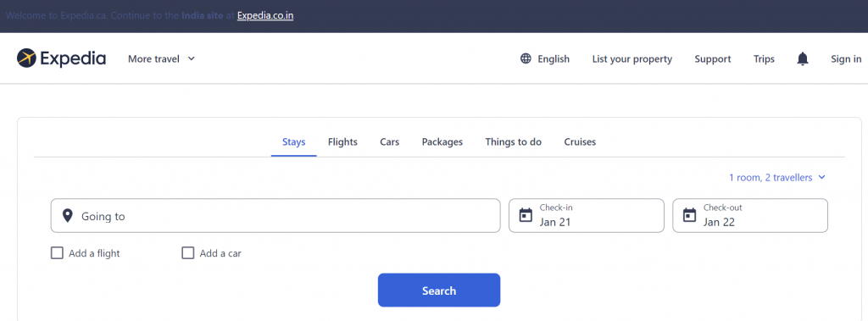Open the Packages tab
Image resolution: width=868 pixels, height=321 pixels.
click(442, 141)
